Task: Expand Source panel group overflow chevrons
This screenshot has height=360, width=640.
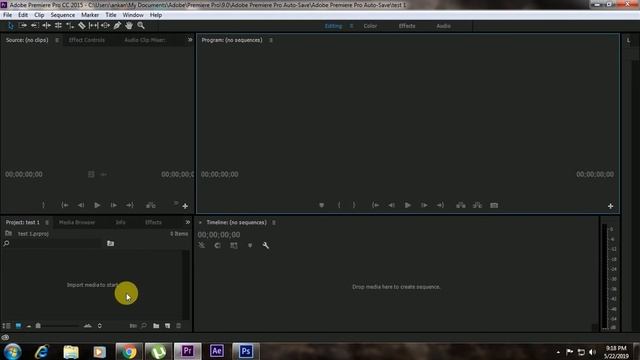Action: pyautogui.click(x=190, y=40)
